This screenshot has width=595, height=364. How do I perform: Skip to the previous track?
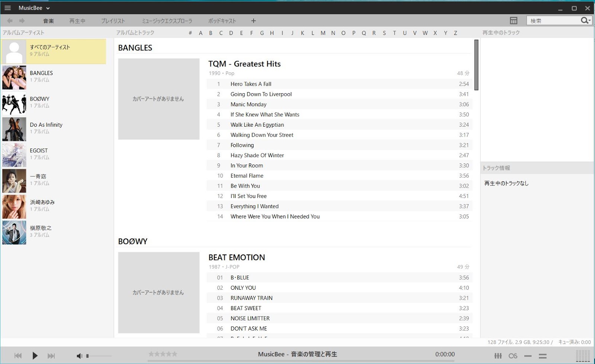coord(18,356)
